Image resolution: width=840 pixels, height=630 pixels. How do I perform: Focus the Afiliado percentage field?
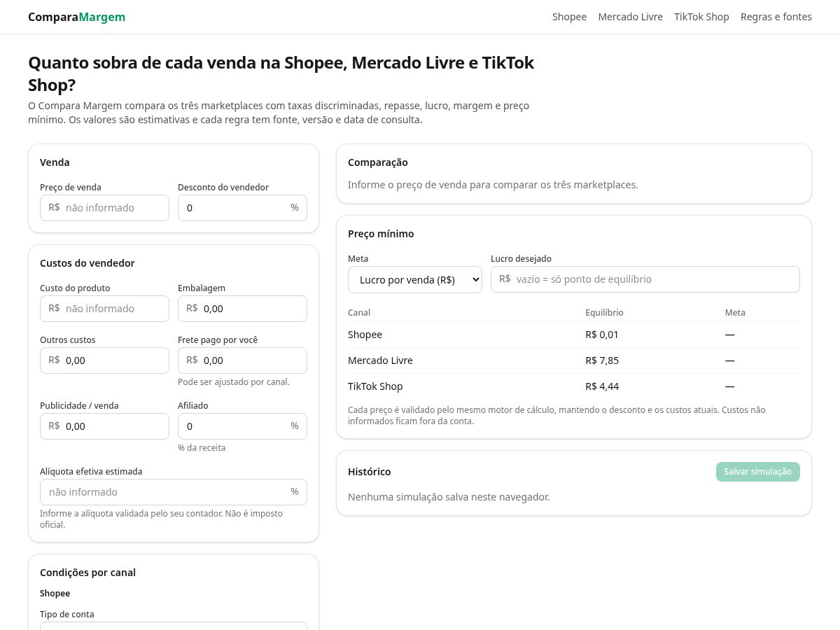[x=242, y=426]
